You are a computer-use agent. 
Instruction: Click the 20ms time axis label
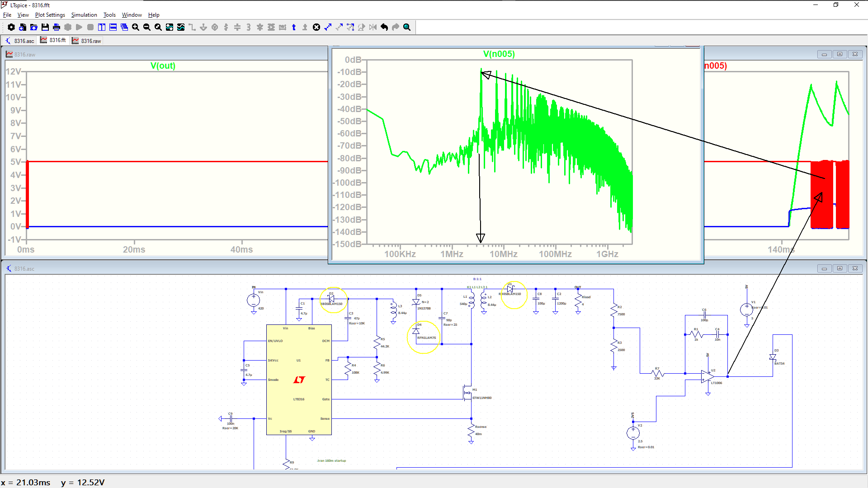[x=134, y=249]
